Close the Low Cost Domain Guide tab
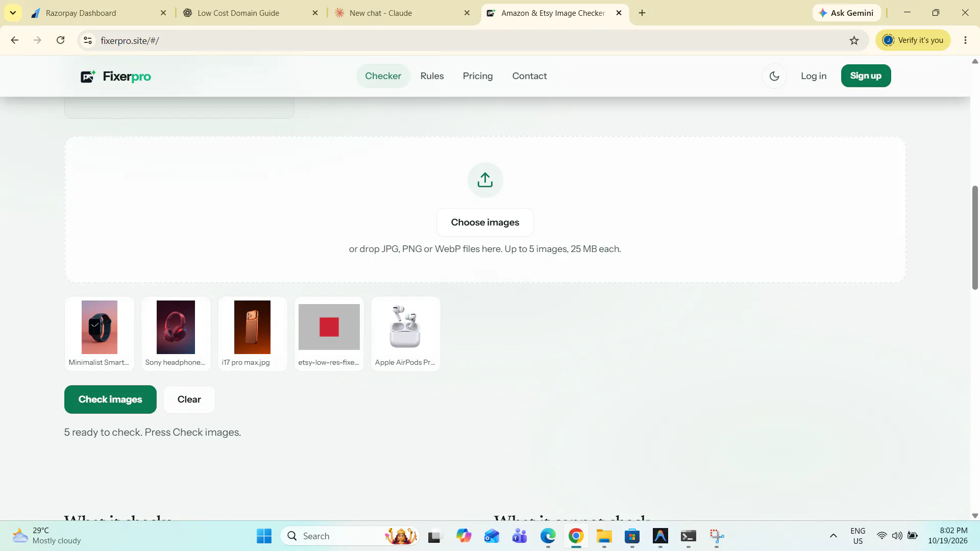This screenshot has width=980, height=551. [x=315, y=13]
